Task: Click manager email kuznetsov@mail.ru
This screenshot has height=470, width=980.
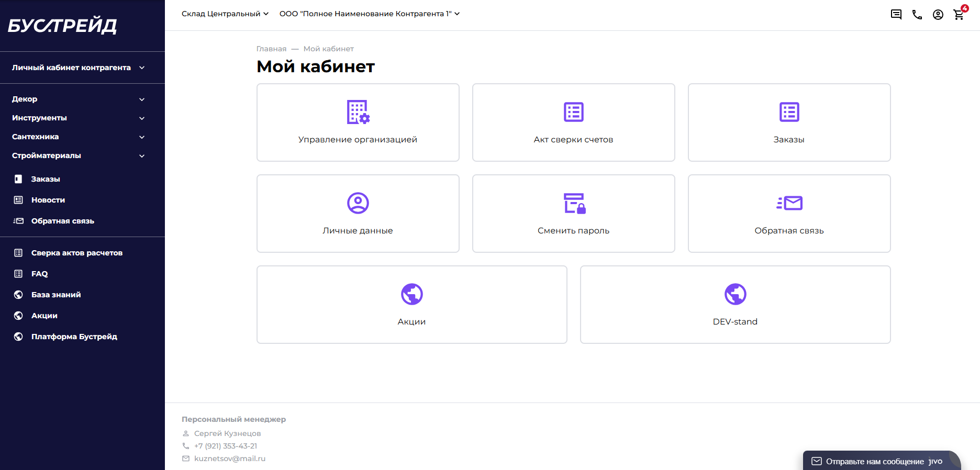Action: coord(229,458)
